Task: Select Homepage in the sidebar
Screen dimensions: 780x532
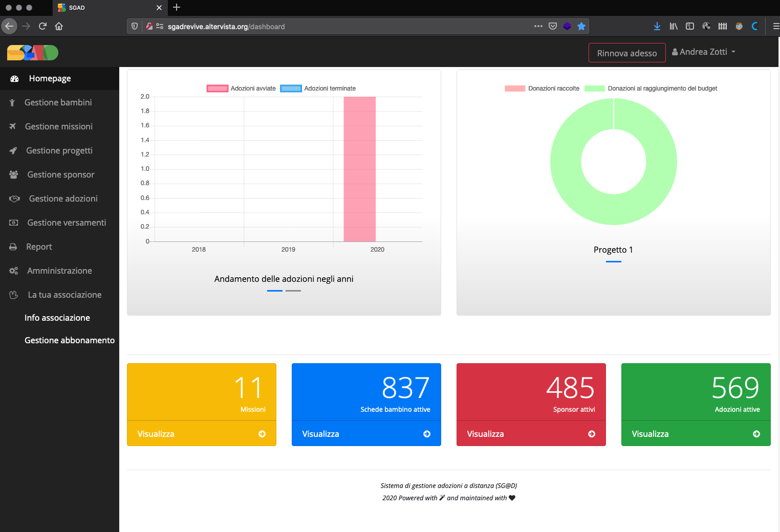Action: 59,78
